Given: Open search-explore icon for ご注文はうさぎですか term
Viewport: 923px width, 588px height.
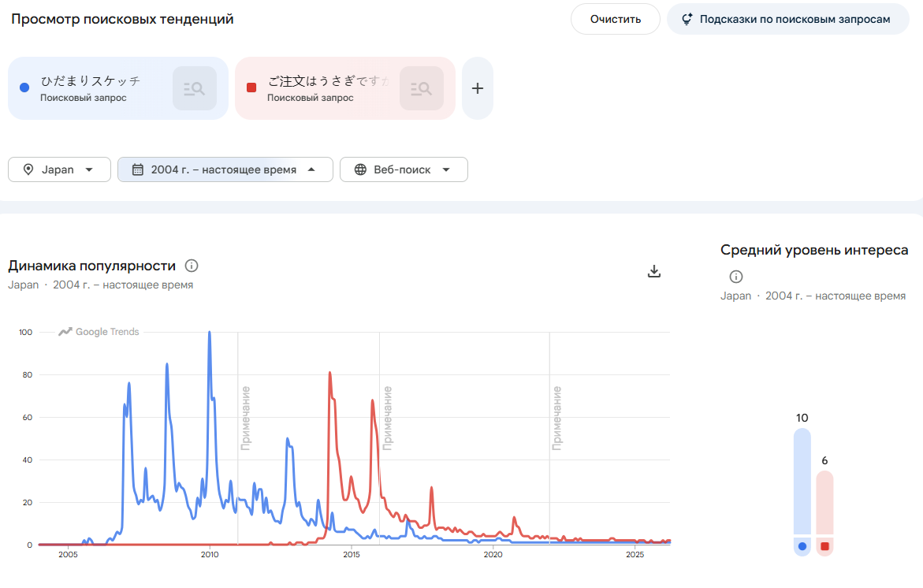Looking at the screenshot, I should click(x=422, y=88).
